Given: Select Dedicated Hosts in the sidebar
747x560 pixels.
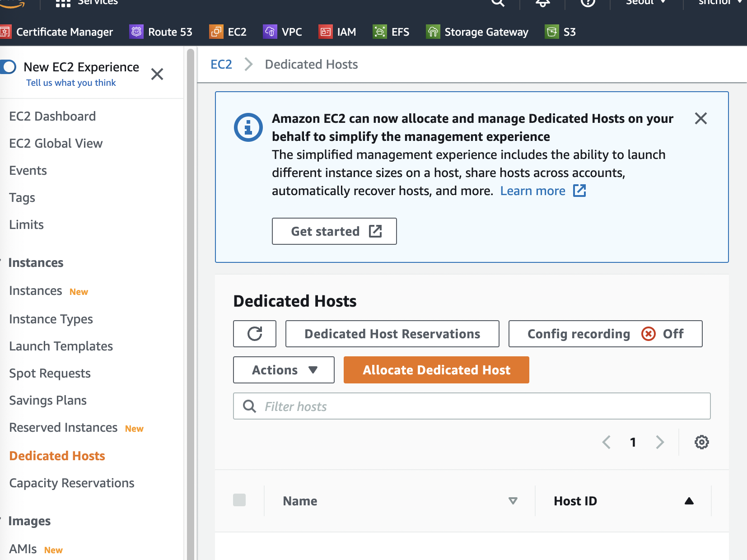Looking at the screenshot, I should [x=57, y=456].
